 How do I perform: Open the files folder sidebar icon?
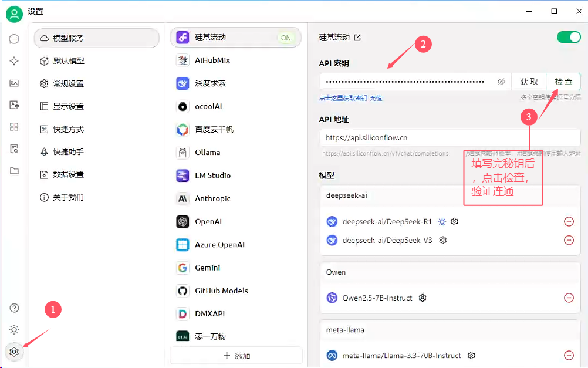[14, 171]
